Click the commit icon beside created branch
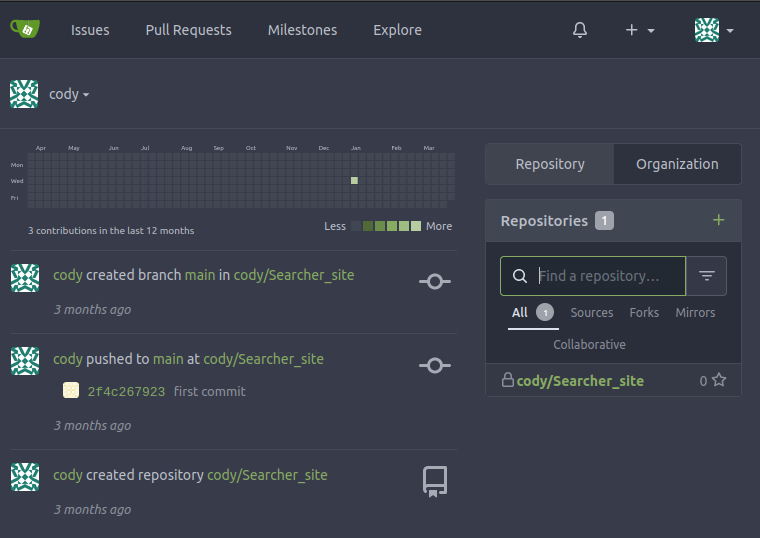 [434, 282]
